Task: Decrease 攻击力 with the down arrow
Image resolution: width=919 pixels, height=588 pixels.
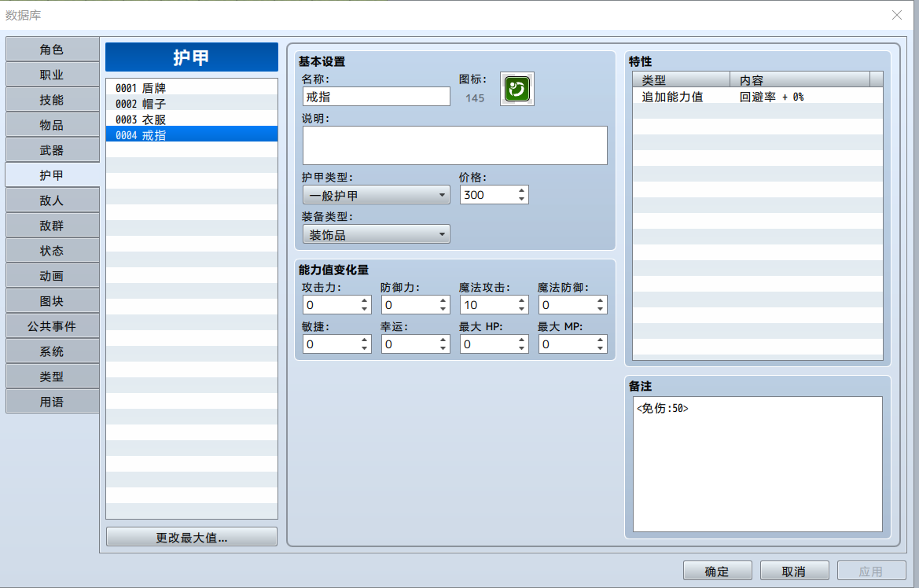Action: 365,309
